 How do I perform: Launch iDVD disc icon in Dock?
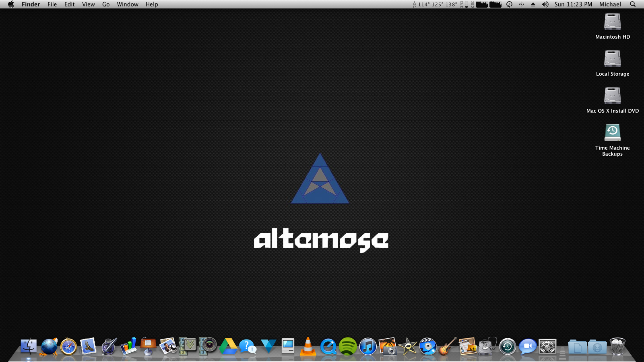coord(428,346)
